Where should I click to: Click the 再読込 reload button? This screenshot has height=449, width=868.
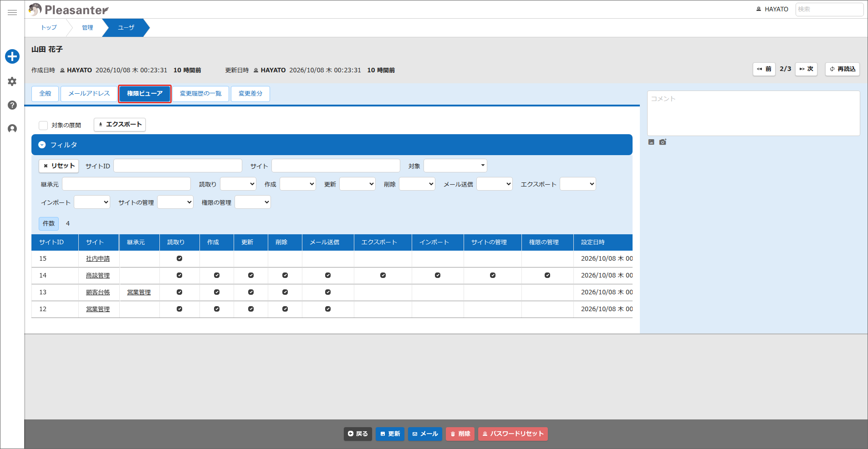coord(842,69)
